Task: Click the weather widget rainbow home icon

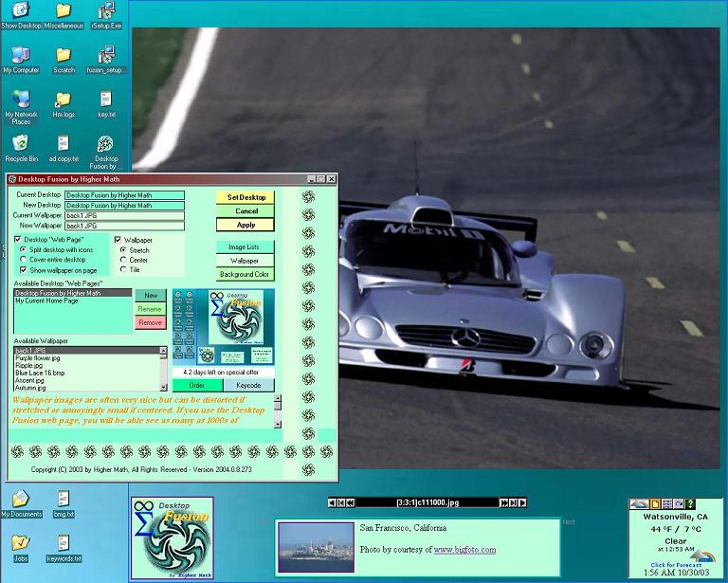Action: point(639,504)
